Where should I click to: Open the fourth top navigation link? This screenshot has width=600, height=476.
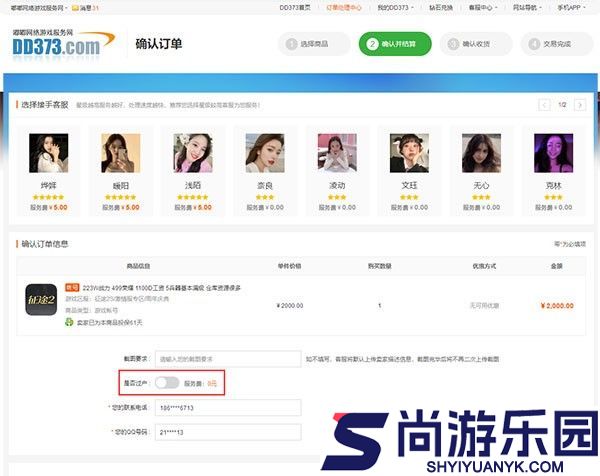click(x=441, y=8)
